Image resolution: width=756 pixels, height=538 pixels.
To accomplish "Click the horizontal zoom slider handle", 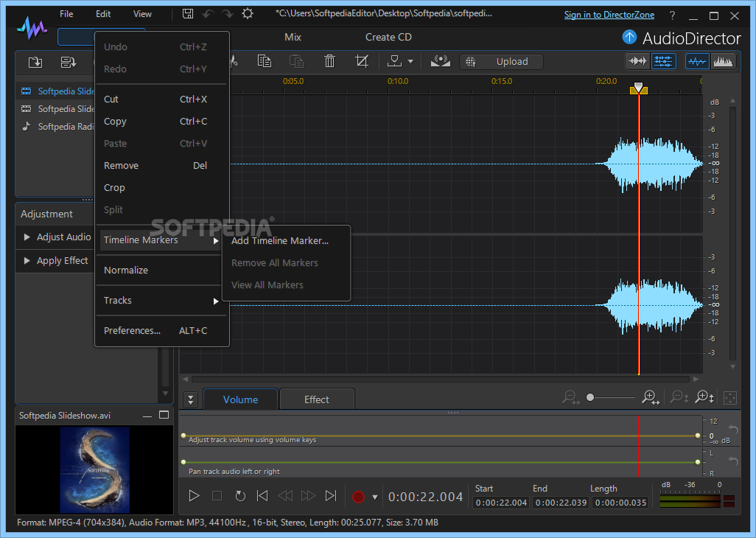I will (590, 397).
